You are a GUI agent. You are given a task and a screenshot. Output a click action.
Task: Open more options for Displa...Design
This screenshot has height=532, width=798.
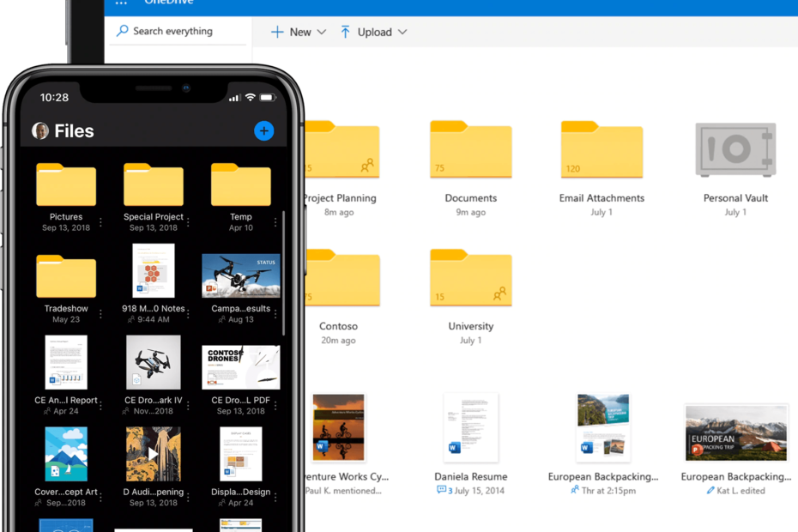pyautogui.click(x=275, y=498)
